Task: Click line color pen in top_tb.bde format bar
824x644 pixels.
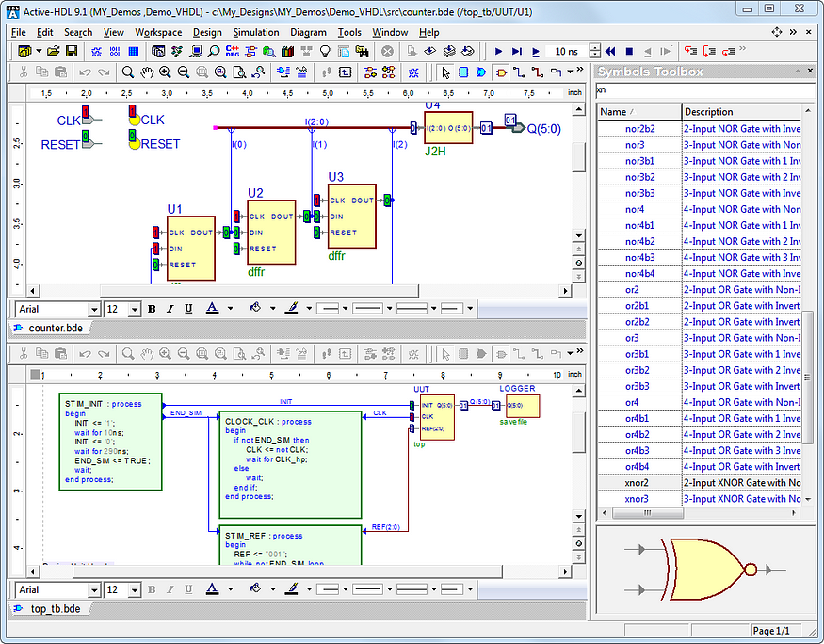Action: [292, 589]
